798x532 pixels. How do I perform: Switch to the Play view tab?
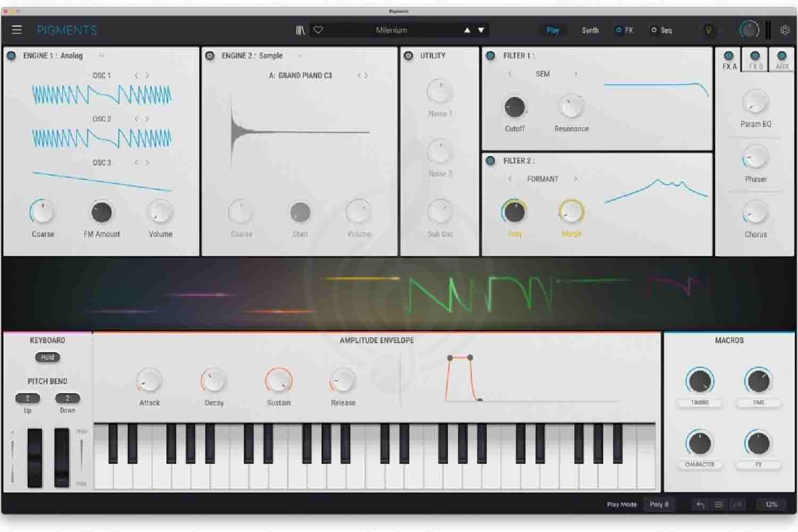[553, 30]
